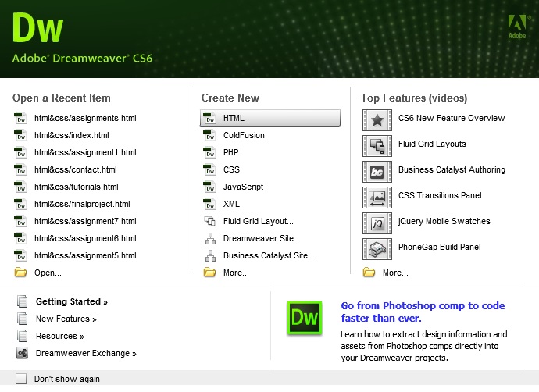Click the Dw file icon beside html&css/contact.html
Viewport: 539px width, 392px height.
[20, 169]
